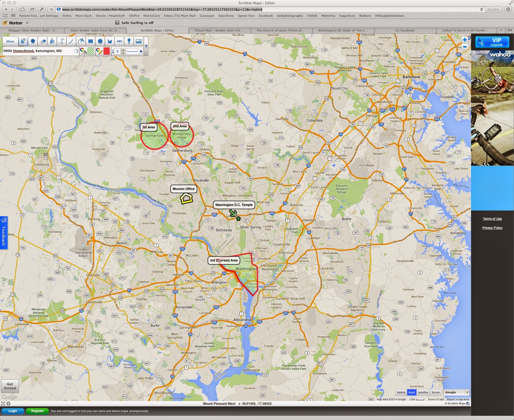Image resolution: width=514 pixels, height=420 pixels.
Task: Switch to 'iCloud Mail – Braden Dahl' tab
Action: 218,31
